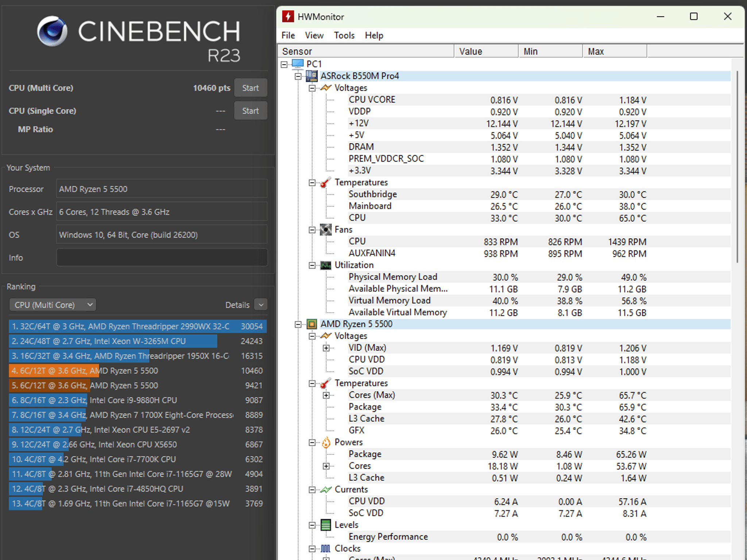Start the CPU (Multi Core) benchmark
This screenshot has width=747, height=560.
(251, 88)
